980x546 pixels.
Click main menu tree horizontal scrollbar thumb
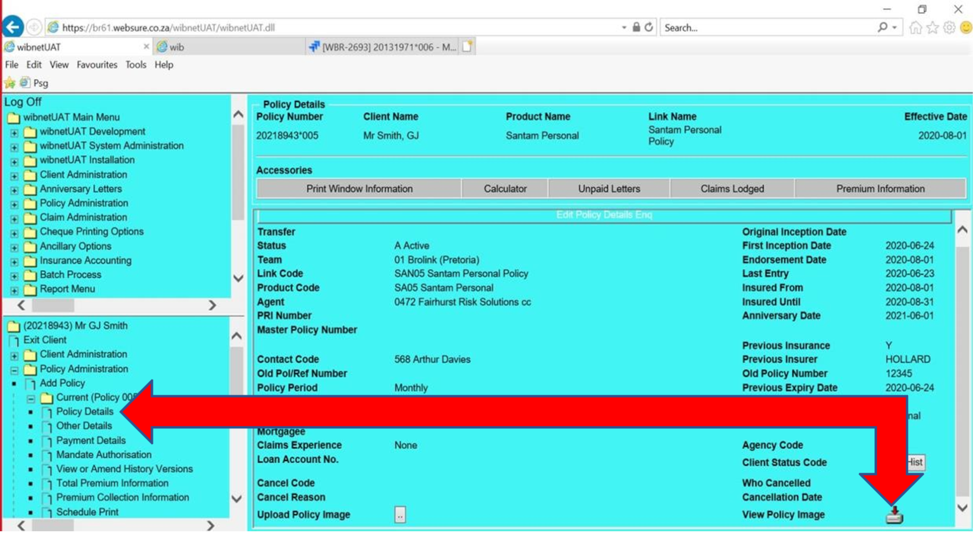[x=53, y=305]
